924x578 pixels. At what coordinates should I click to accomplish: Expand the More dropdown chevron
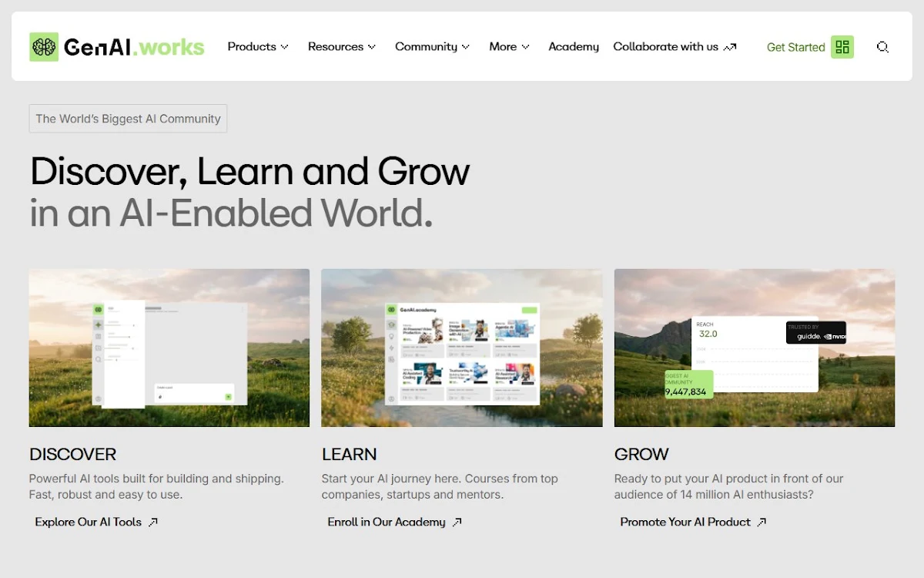526,47
